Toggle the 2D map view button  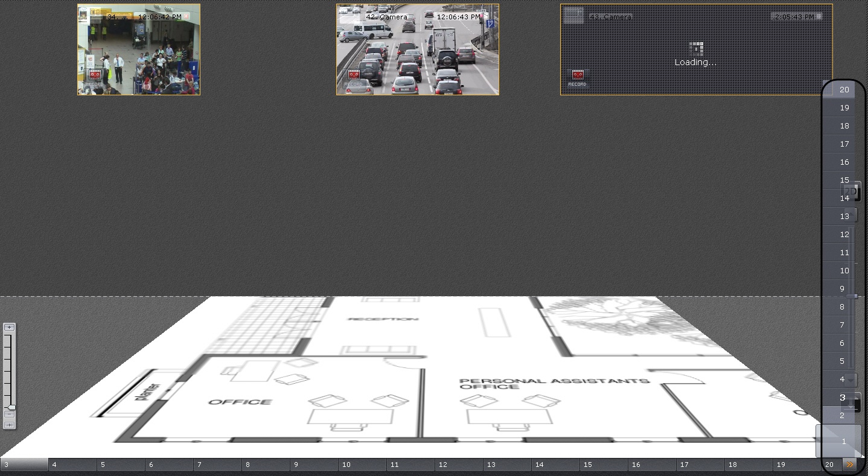[x=852, y=191]
